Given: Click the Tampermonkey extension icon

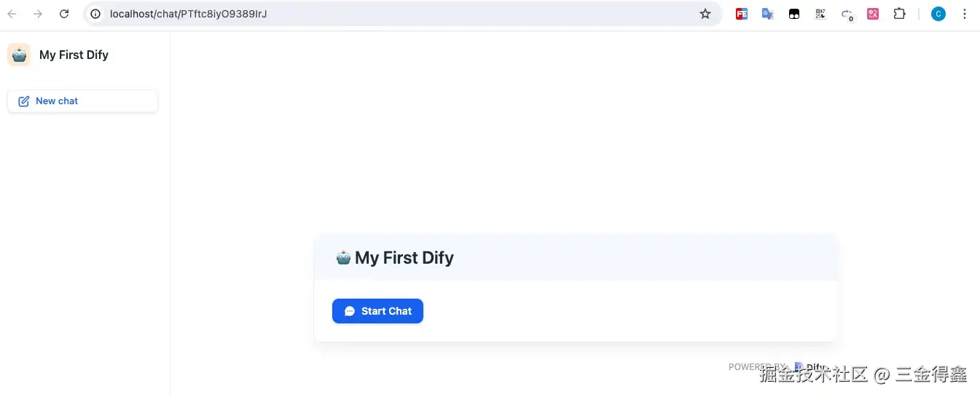Looking at the screenshot, I should coord(794,14).
